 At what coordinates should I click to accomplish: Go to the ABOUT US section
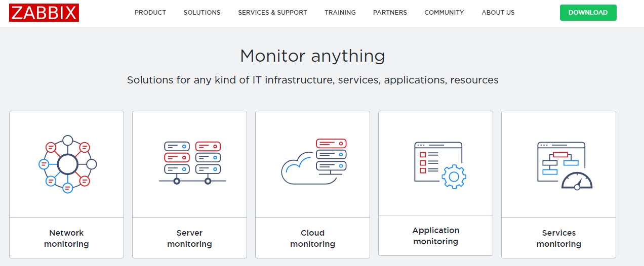point(498,13)
